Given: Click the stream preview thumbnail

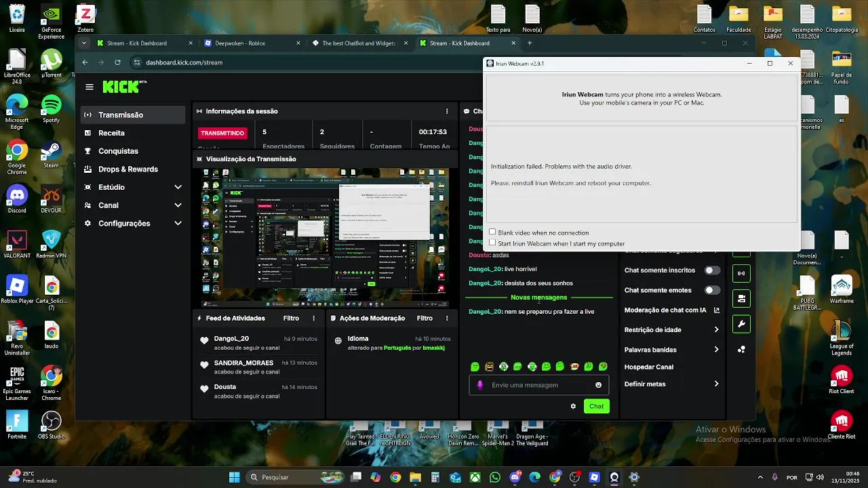Looking at the screenshot, I should [x=325, y=239].
